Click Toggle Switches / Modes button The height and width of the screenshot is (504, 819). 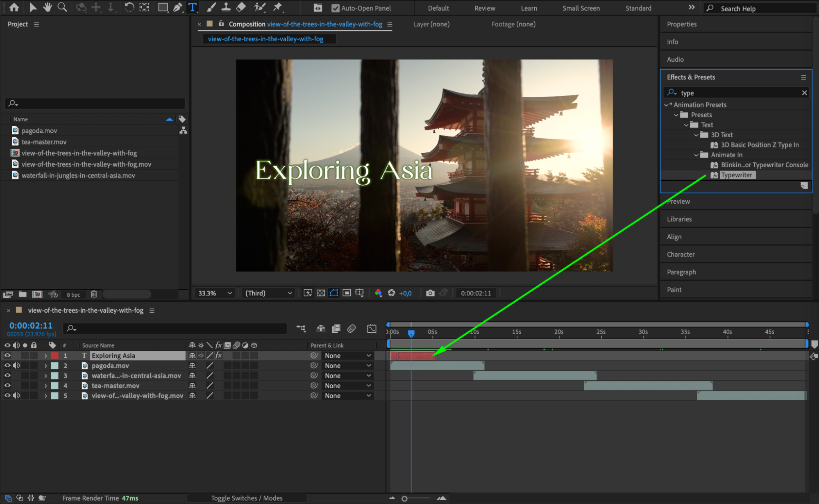[247, 498]
